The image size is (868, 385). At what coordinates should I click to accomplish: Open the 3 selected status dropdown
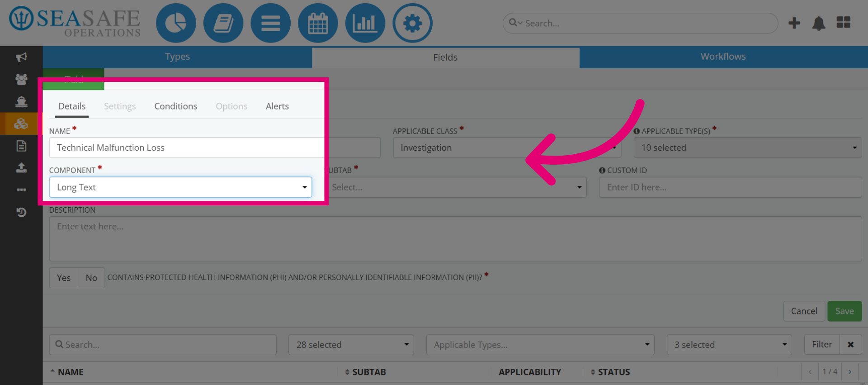tap(729, 345)
